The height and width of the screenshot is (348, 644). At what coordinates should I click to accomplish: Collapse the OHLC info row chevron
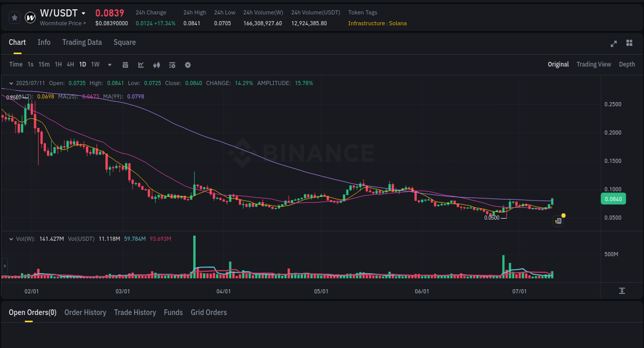tap(10, 82)
